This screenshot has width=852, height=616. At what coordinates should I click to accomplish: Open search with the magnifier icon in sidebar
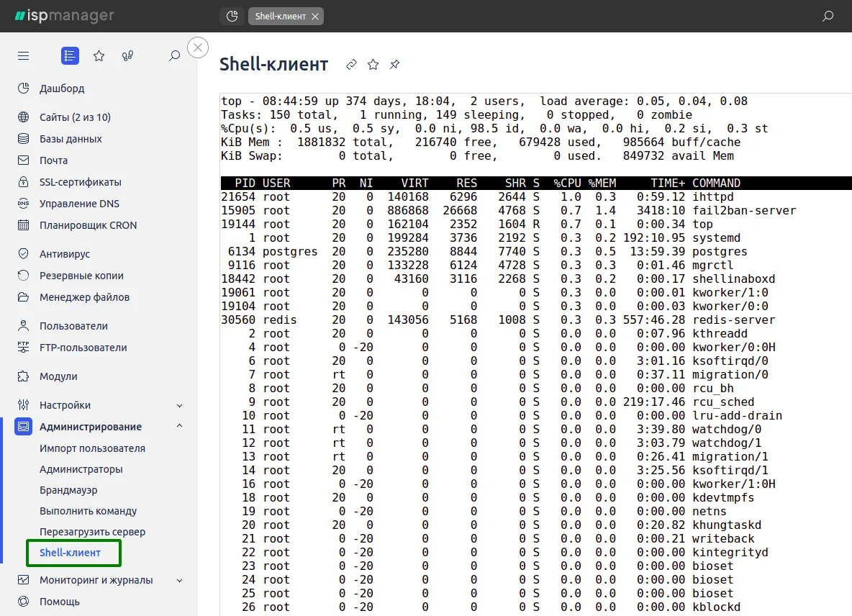coord(173,55)
